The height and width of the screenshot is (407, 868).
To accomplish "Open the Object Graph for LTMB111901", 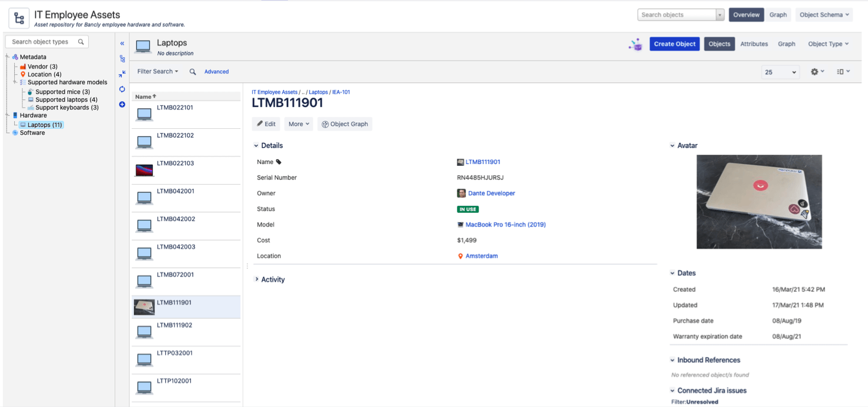I will click(345, 124).
